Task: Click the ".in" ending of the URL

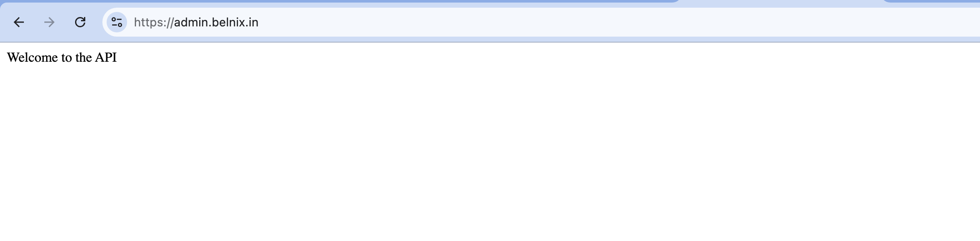Action: (253, 22)
